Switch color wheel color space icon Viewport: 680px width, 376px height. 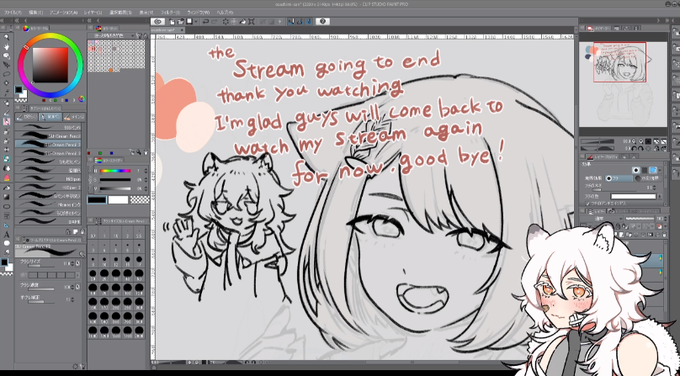point(82,99)
